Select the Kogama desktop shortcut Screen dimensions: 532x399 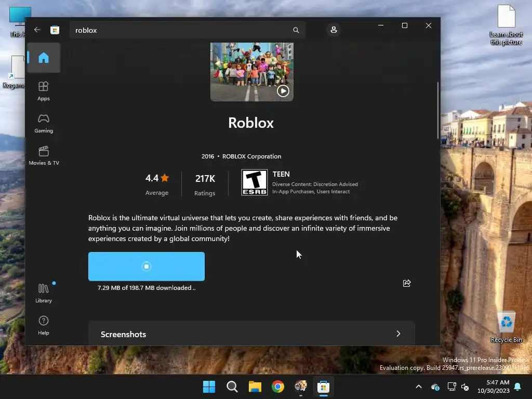coord(14,72)
